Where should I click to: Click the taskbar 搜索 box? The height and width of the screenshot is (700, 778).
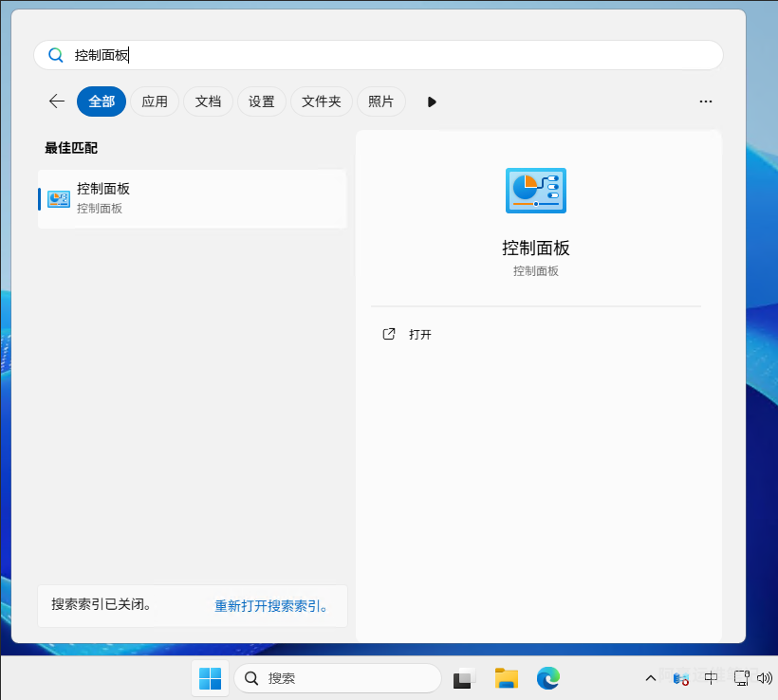(x=338, y=678)
